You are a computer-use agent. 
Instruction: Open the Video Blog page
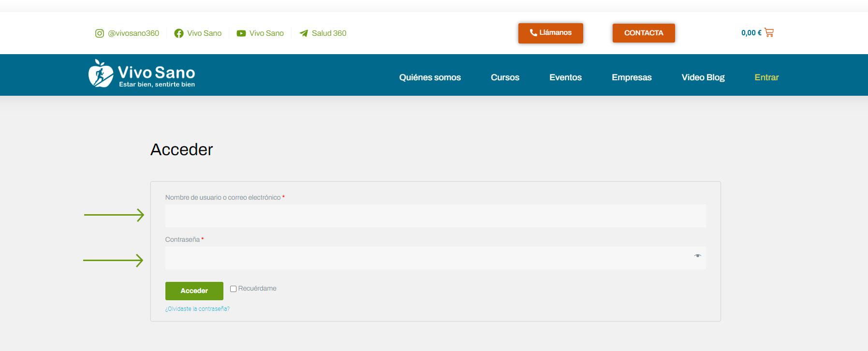tap(703, 77)
